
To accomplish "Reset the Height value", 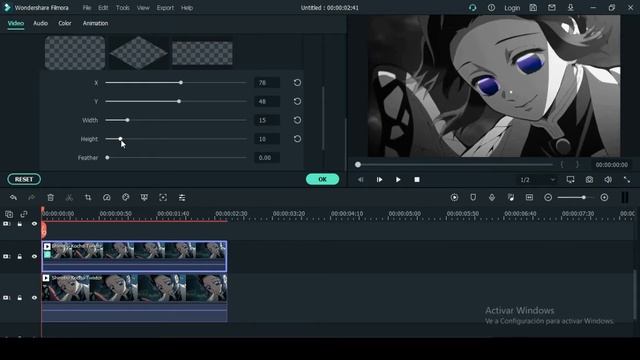I will pyautogui.click(x=297, y=139).
